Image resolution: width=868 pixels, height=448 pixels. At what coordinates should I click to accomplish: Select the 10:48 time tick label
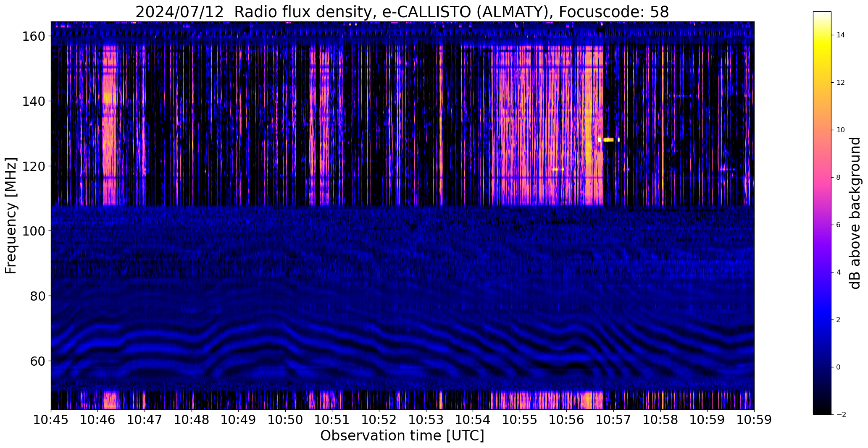coord(192,420)
